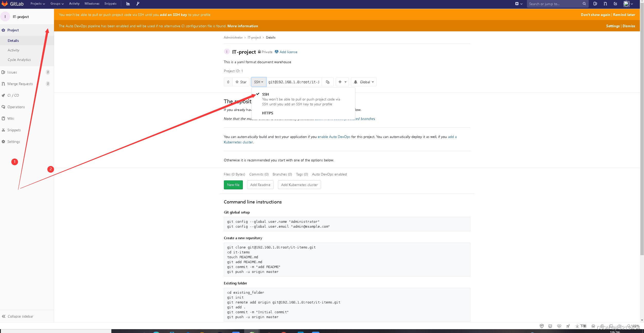Click the add an SSH key banner link
644x333 pixels.
pos(173,15)
